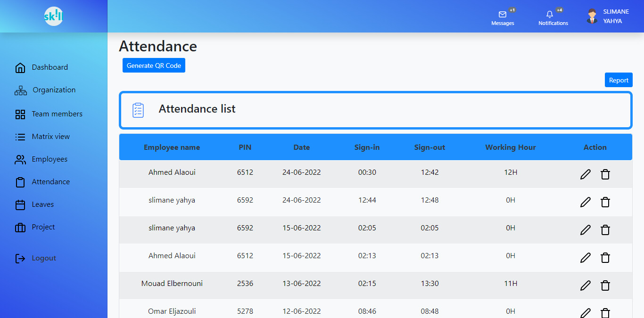Click the Report button
This screenshot has height=318, width=644.
point(619,80)
